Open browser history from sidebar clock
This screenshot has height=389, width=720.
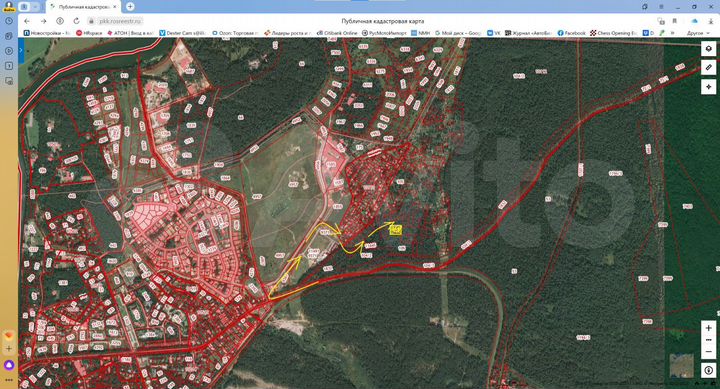(x=9, y=21)
